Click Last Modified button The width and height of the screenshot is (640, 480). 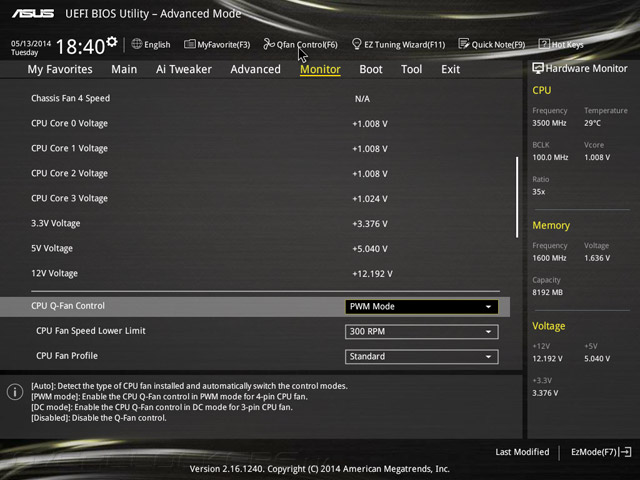click(522, 452)
